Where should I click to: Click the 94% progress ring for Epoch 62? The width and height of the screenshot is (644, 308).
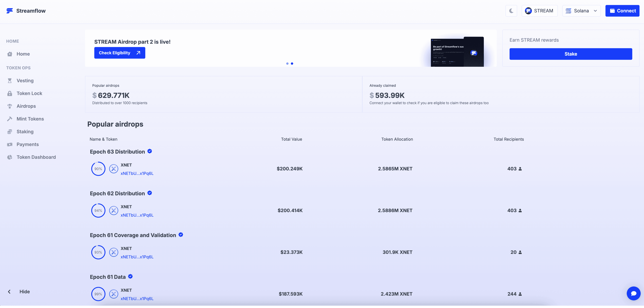98,210
